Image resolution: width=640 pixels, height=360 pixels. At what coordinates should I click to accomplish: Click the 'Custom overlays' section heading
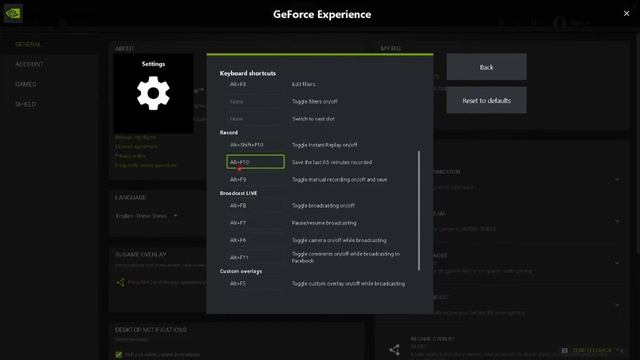[241, 271]
